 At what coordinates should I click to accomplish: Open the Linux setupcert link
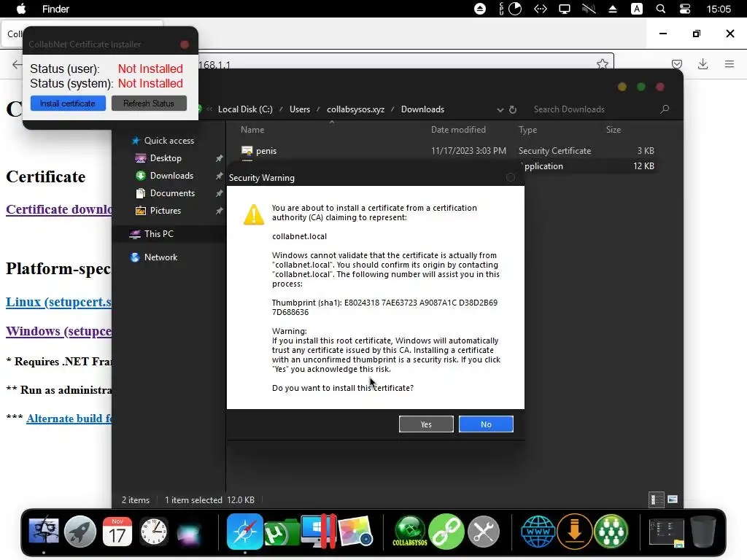58,302
